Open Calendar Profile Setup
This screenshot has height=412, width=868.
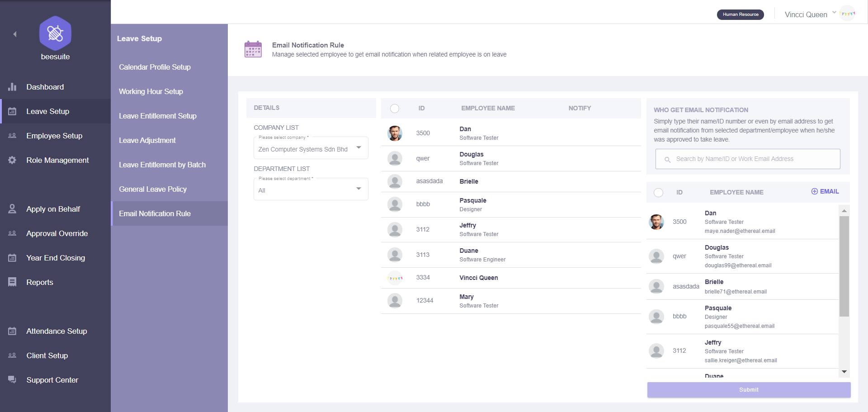(x=155, y=67)
